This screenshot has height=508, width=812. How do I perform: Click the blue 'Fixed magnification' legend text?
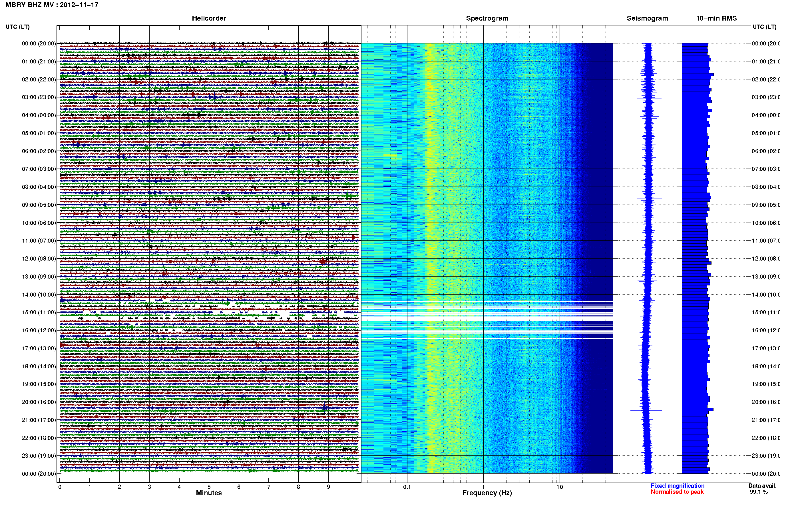[678, 486]
